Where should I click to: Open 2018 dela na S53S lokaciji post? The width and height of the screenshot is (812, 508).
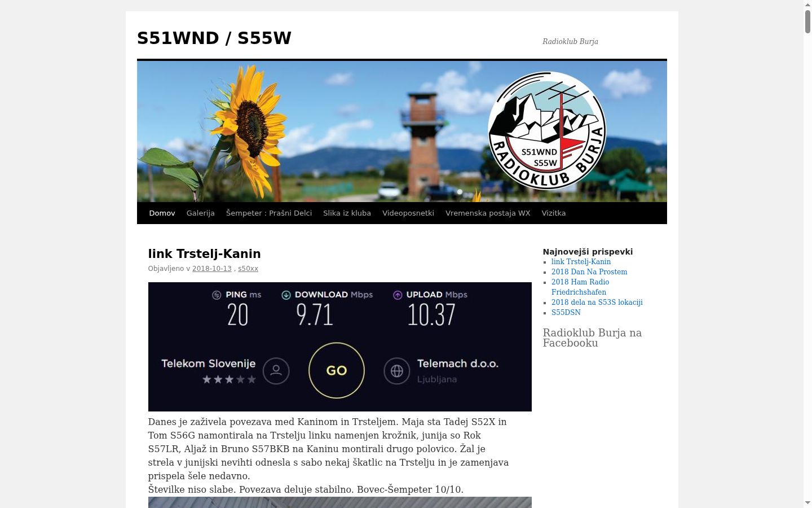pyautogui.click(x=597, y=303)
